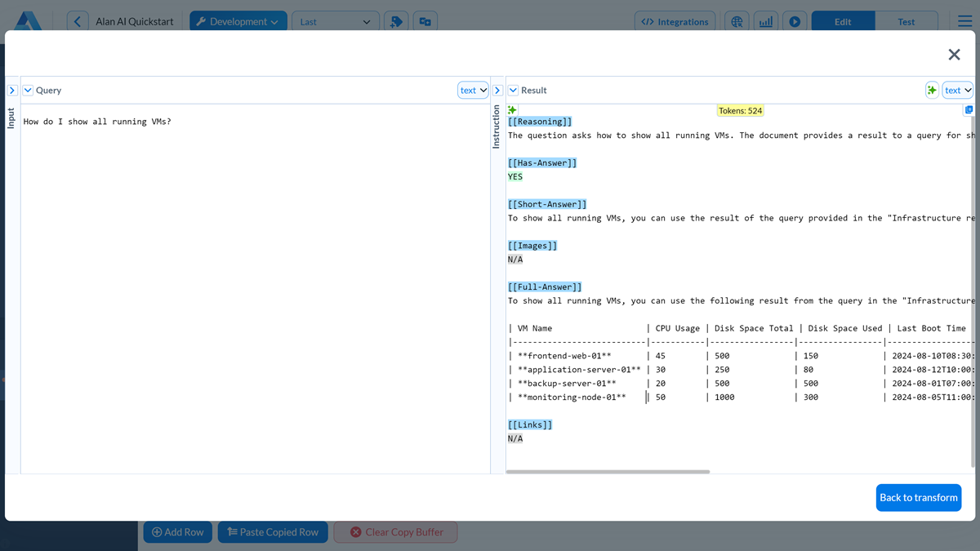This screenshot has width=980, height=551.
Task: Open the Development environment dropdown
Action: pos(238,22)
